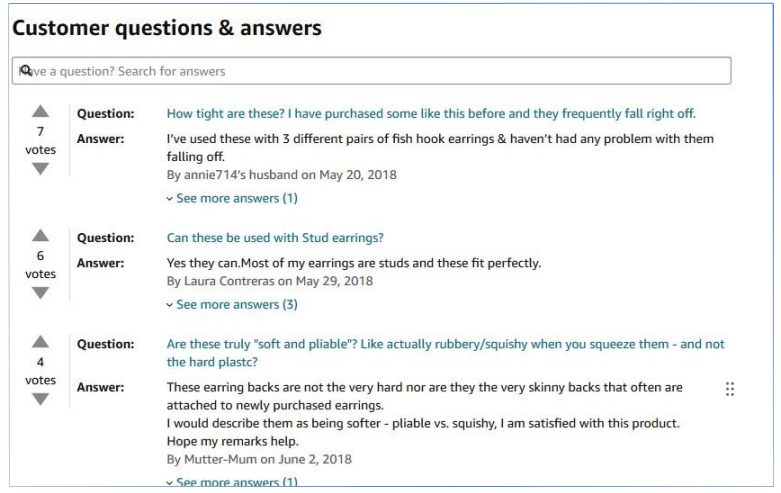Click the search magnifier icon
The height and width of the screenshot is (493, 781).
point(25,70)
